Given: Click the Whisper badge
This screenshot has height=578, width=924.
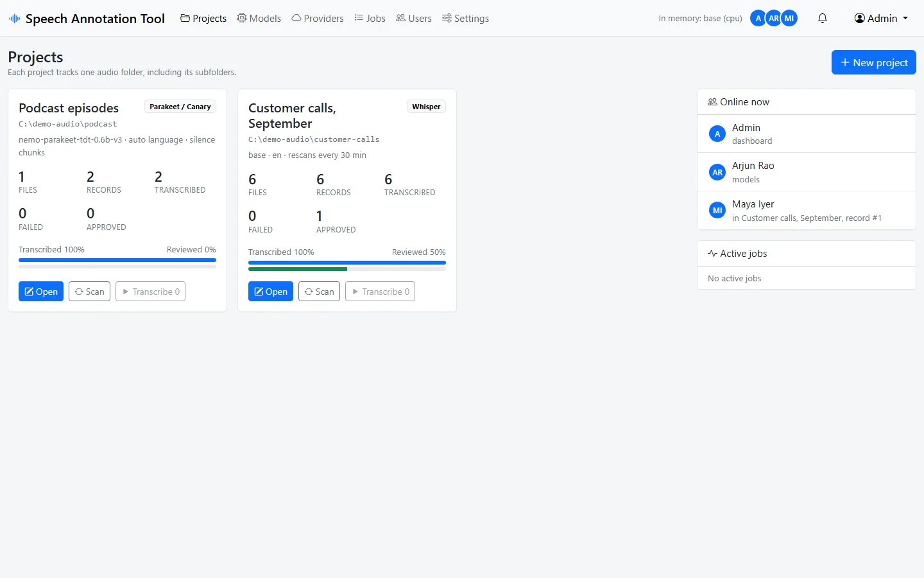Looking at the screenshot, I should 426,107.
